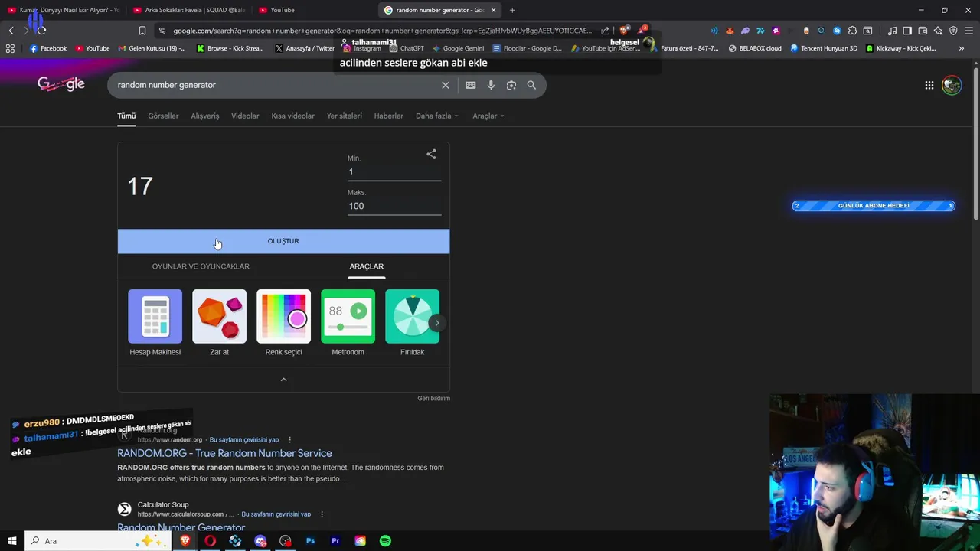980x551 pixels.
Task: Click the Maks. value input field
Action: tap(394, 206)
